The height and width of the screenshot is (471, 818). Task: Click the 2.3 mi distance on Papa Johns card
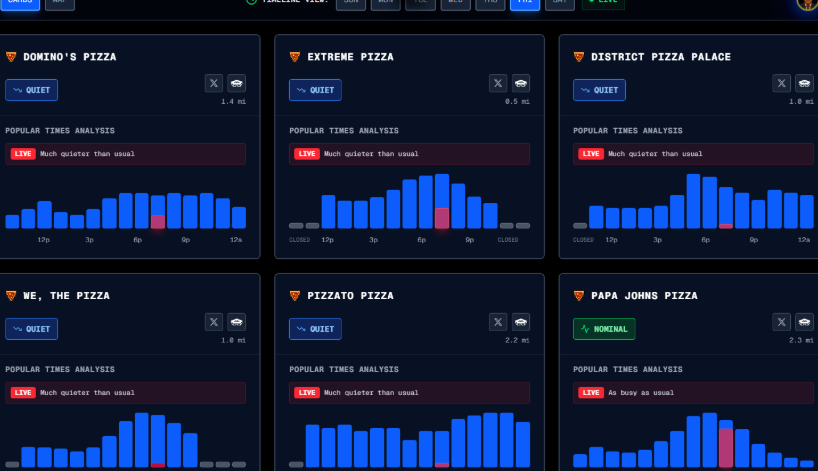pos(801,341)
